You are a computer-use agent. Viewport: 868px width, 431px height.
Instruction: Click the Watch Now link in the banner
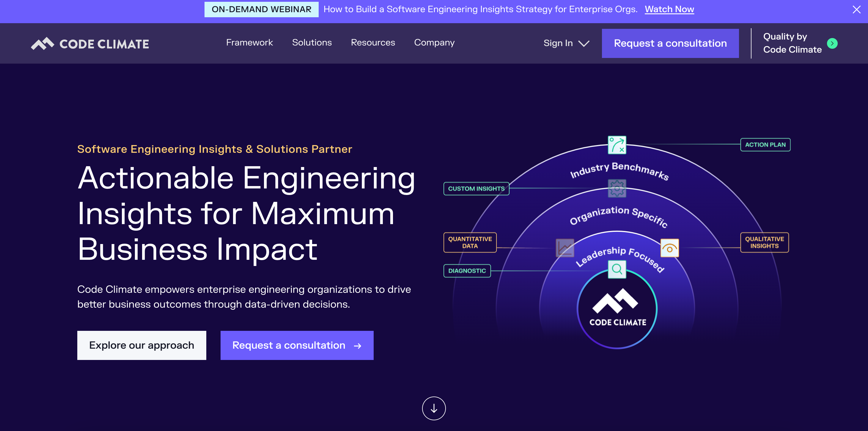[669, 9]
